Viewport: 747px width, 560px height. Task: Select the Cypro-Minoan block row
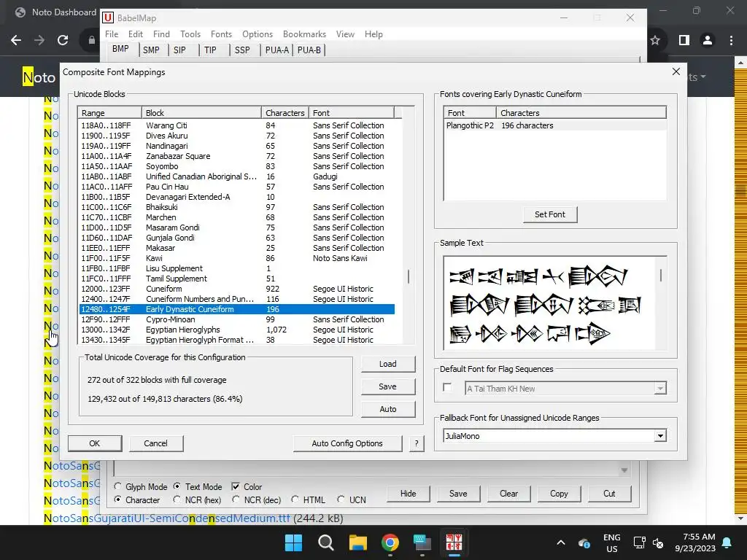coord(237,319)
